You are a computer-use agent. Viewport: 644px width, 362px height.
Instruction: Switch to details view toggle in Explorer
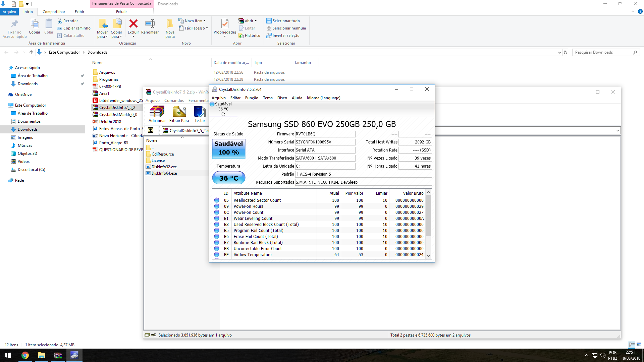pos(632,345)
